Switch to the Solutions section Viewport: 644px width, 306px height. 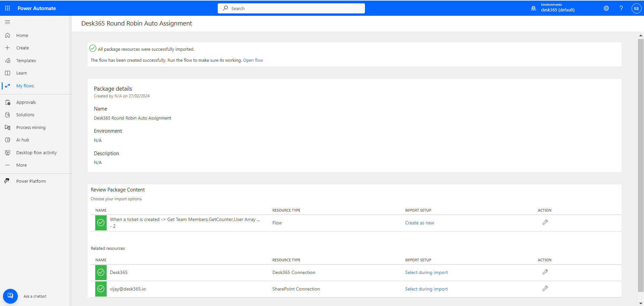(25, 115)
